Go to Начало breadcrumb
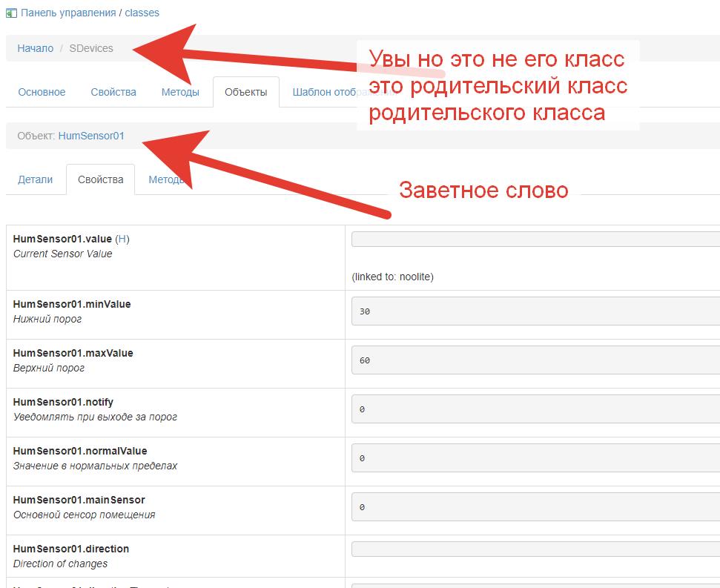 coord(36,48)
